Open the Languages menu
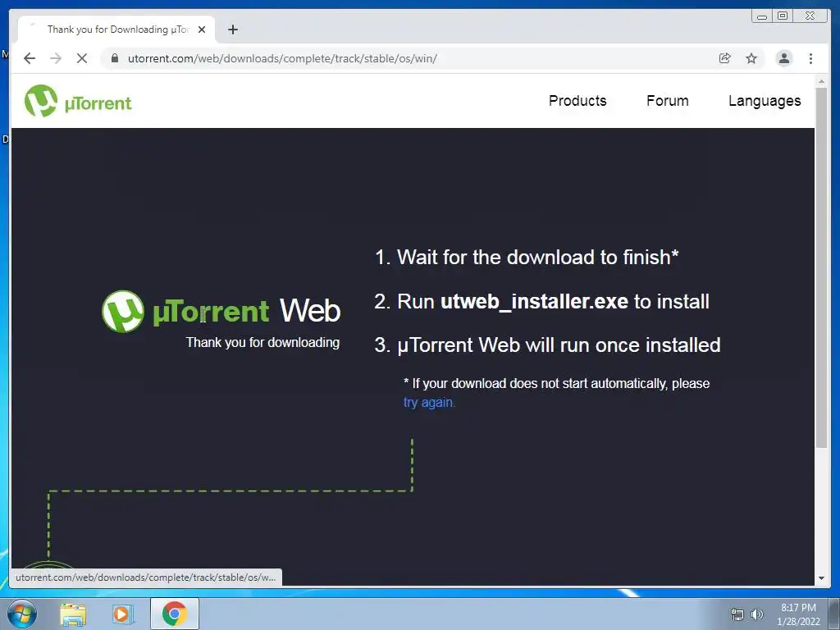The image size is (840, 630). pos(765,101)
